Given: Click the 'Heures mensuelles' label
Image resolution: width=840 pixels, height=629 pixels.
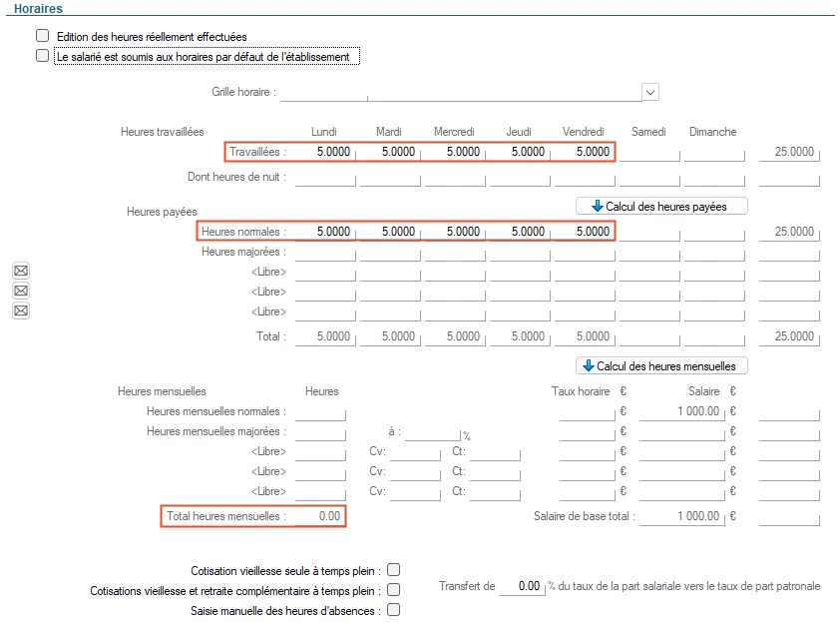Looking at the screenshot, I should click(162, 391).
